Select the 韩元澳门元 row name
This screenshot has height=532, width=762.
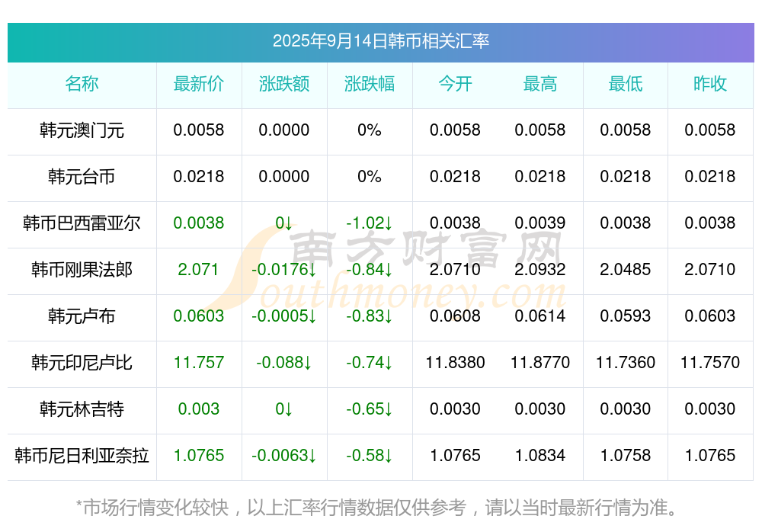tap(82, 130)
